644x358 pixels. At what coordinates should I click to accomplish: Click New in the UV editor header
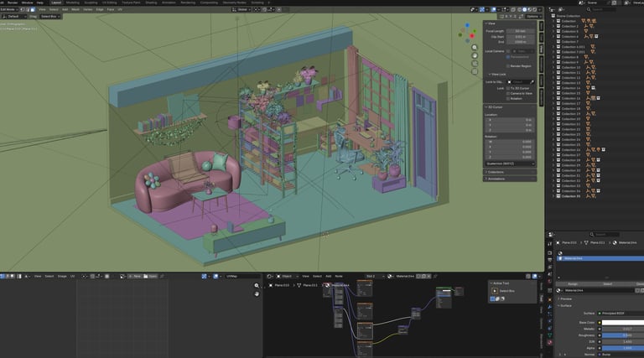pos(135,277)
